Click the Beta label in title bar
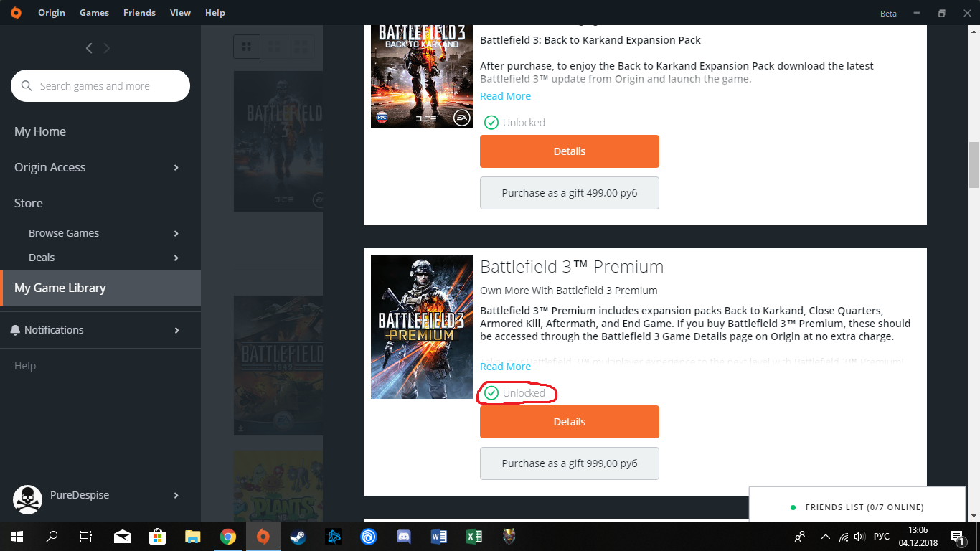Image resolution: width=980 pixels, height=551 pixels. tap(888, 14)
